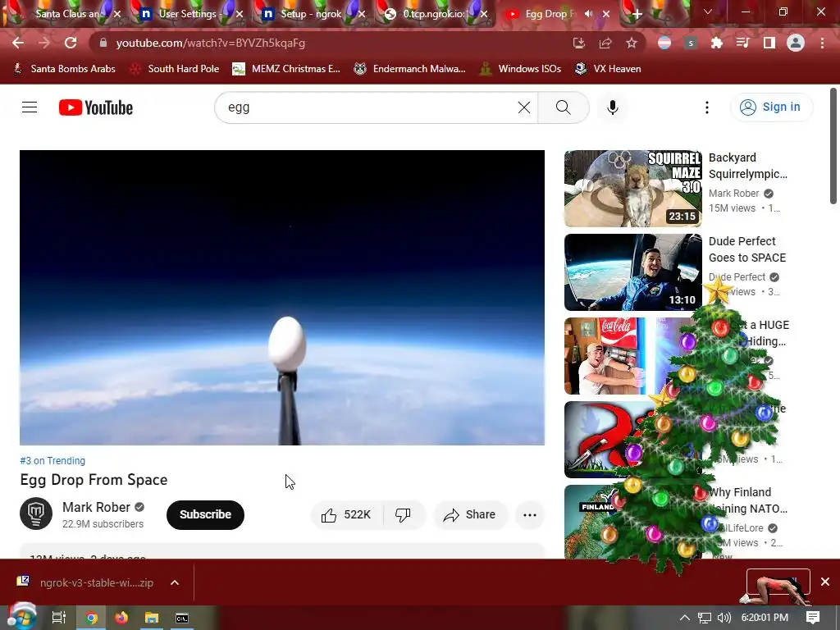Click the Sign in button
The image size is (840, 630).
(771, 107)
